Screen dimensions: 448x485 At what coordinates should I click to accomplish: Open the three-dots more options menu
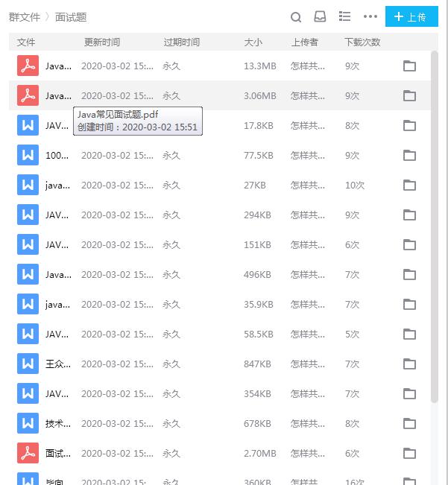[x=370, y=16]
